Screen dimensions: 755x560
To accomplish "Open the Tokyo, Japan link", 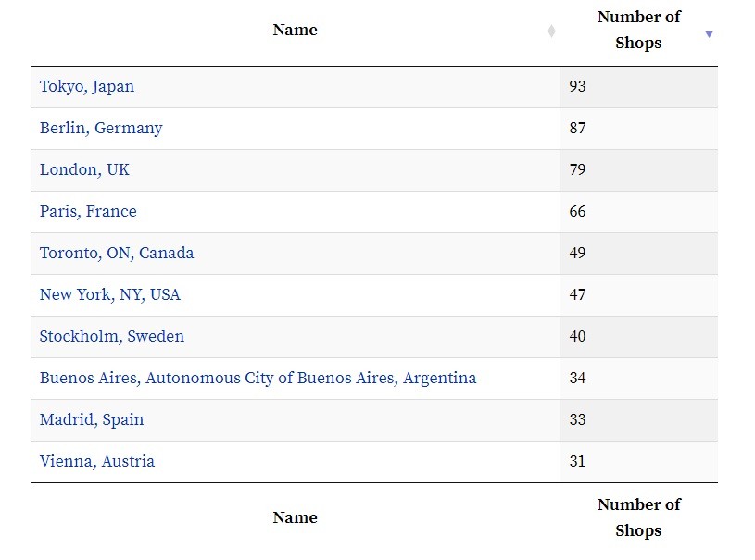I will pos(87,87).
